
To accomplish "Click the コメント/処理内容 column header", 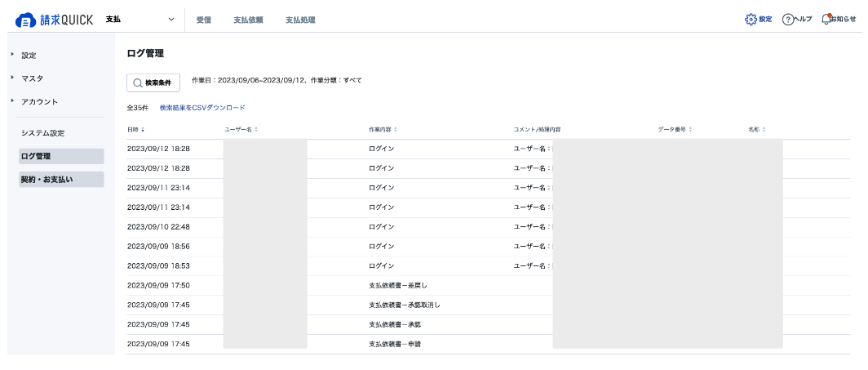I will tap(538, 129).
